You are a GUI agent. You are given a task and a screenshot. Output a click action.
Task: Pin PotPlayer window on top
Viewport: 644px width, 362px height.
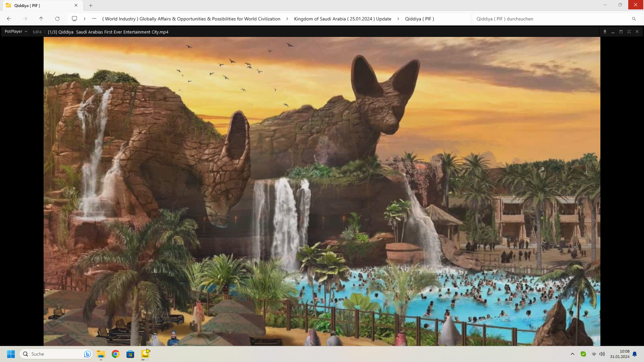click(605, 32)
